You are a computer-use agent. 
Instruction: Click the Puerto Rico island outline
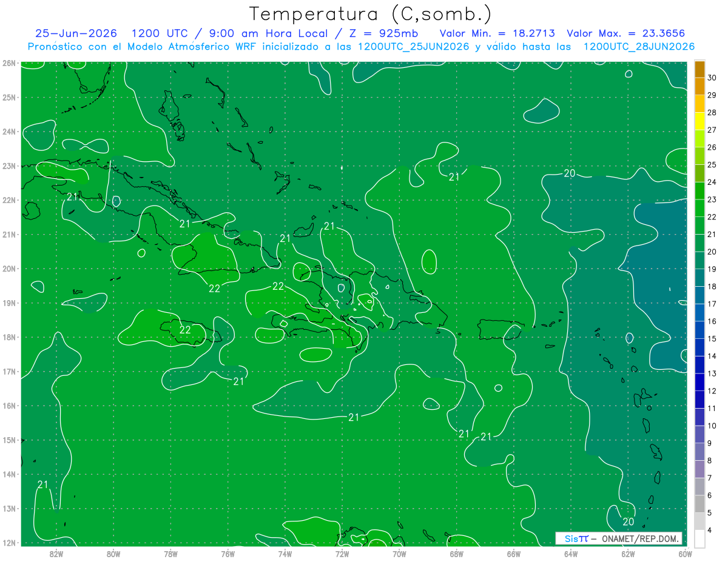[500, 330]
